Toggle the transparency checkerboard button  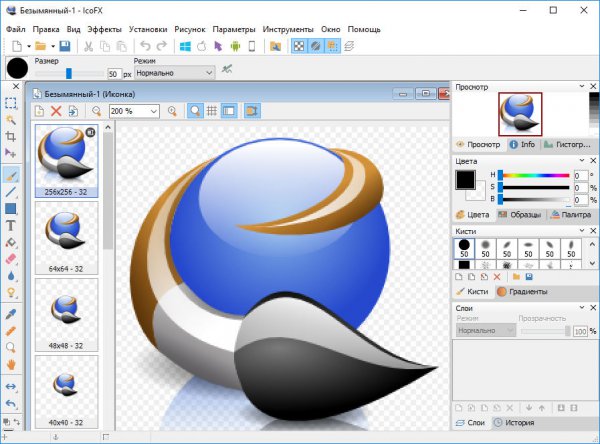(x=299, y=47)
